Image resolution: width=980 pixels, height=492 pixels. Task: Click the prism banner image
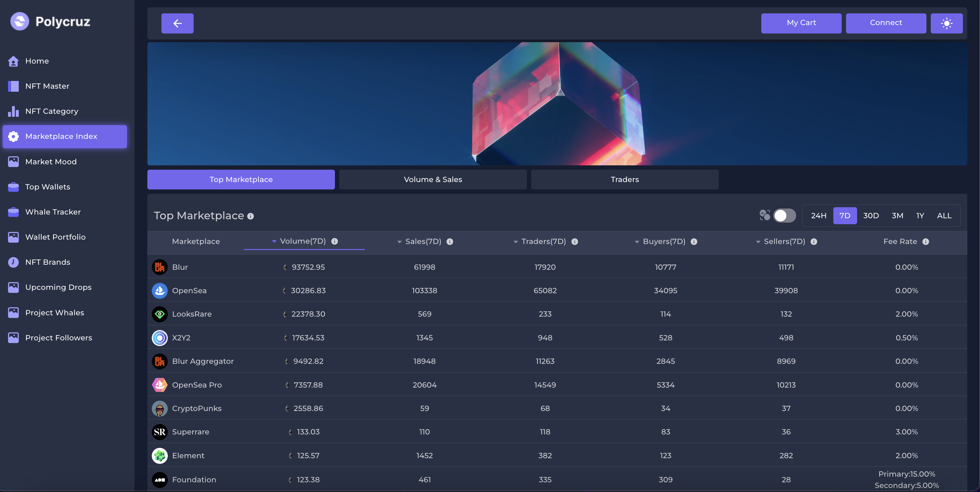557,104
